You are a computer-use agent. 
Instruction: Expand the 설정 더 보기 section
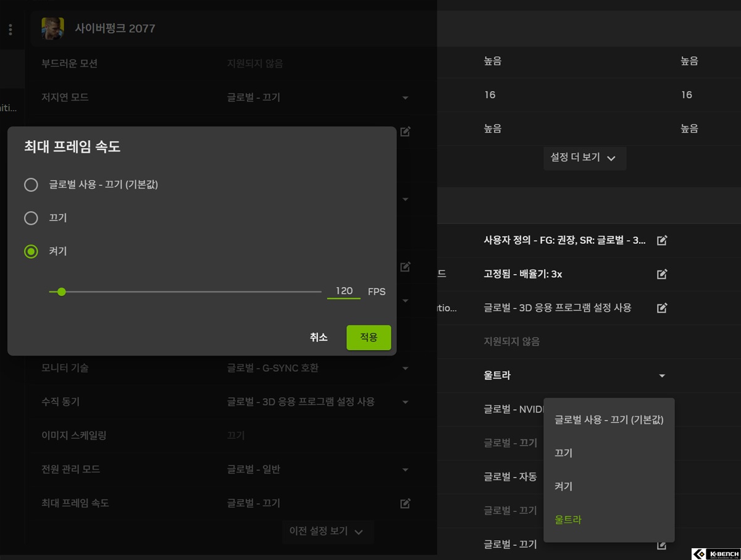584,157
